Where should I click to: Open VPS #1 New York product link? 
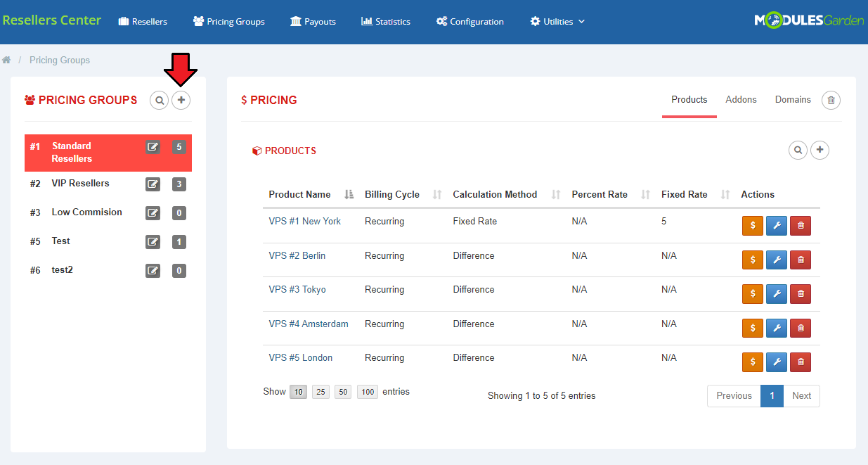304,222
